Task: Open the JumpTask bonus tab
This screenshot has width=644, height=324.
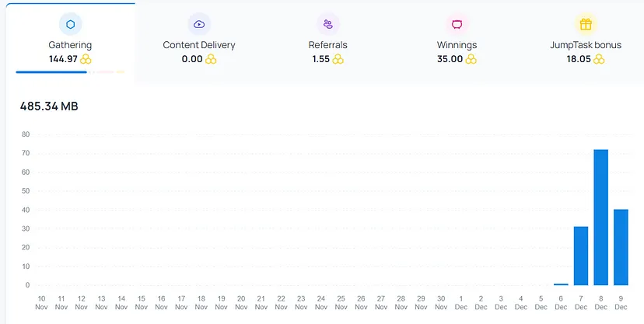Action: click(586, 41)
